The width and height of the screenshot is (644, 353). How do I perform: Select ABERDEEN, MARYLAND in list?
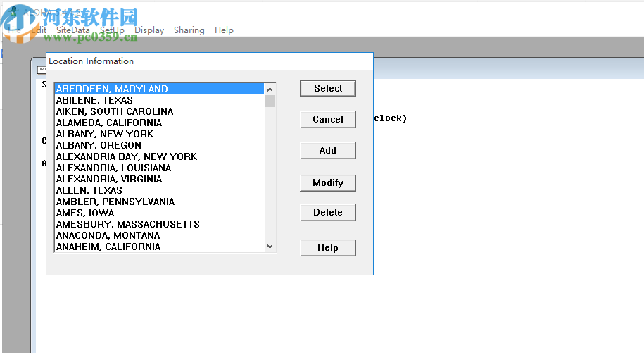[x=159, y=89]
